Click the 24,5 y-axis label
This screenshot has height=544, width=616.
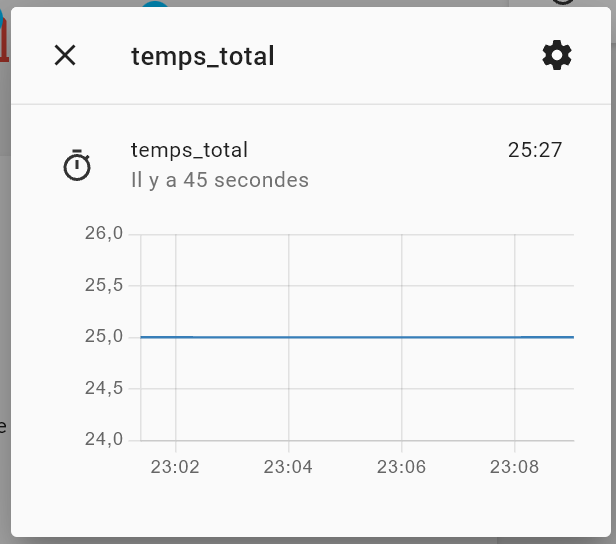[x=104, y=388]
